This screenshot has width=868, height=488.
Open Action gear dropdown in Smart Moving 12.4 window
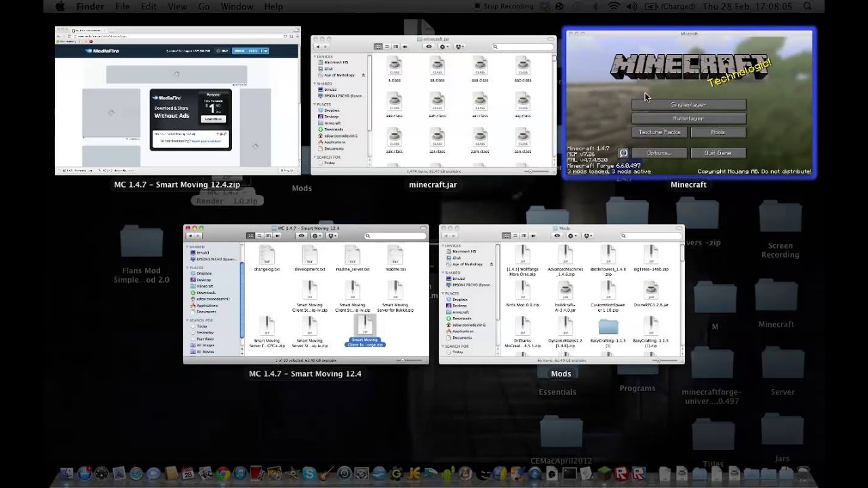pyautogui.click(x=317, y=236)
